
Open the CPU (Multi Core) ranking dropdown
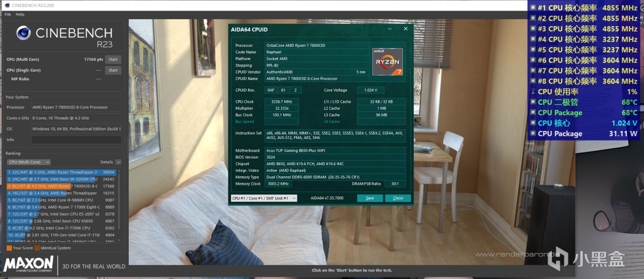click(x=29, y=162)
